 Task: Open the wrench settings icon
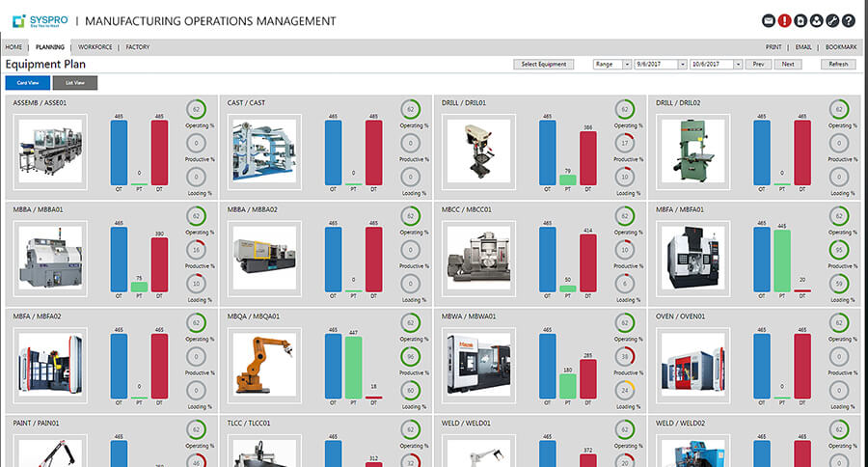[x=832, y=21]
